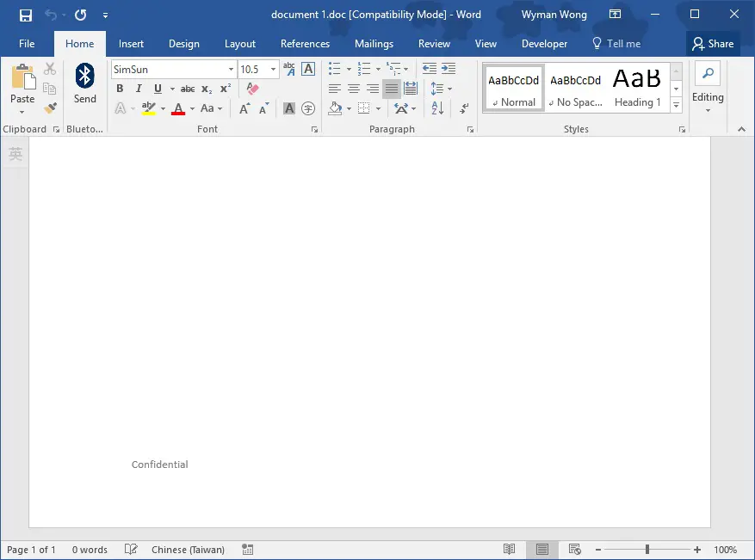Image resolution: width=755 pixels, height=560 pixels.
Task: Click the zoom slider handle
Action: pos(647,550)
